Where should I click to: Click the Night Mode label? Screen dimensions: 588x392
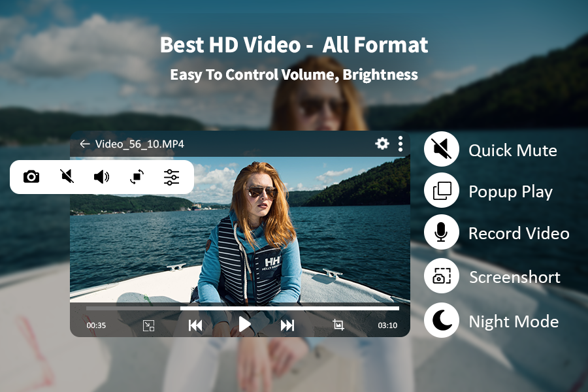point(514,322)
